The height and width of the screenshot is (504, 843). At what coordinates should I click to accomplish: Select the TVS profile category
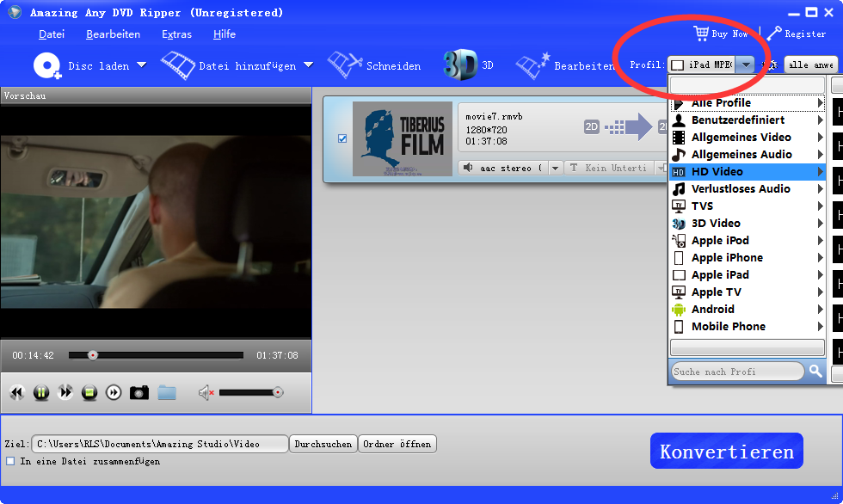coord(748,206)
